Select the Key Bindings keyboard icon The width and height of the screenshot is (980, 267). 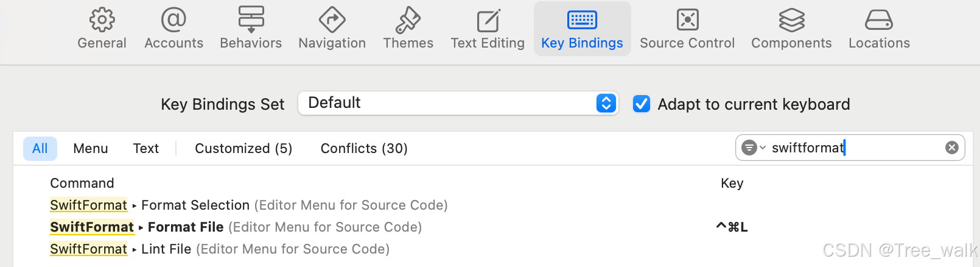[582, 20]
